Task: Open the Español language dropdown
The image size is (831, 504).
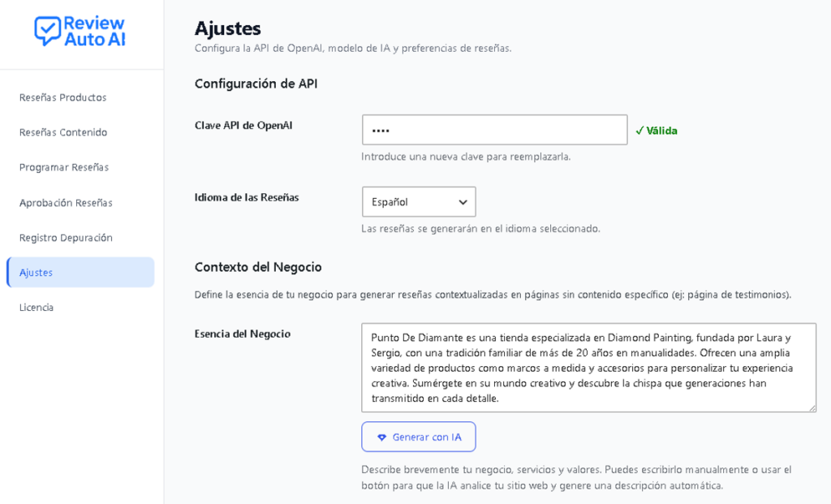Action: (x=419, y=202)
